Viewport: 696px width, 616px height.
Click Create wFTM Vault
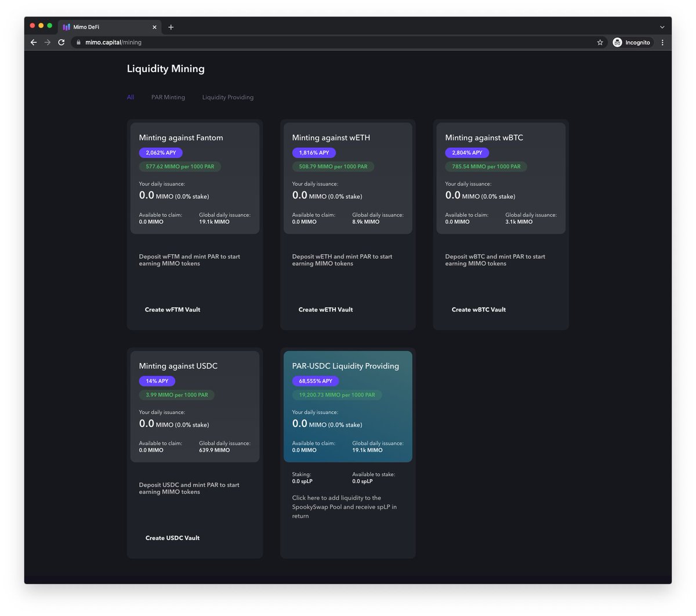[x=172, y=310]
